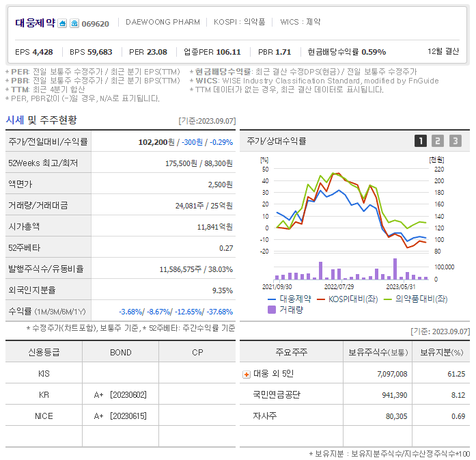This screenshot has width=476, height=460.
Task: Click the 보유지분(%) column header
Action: coord(441,352)
